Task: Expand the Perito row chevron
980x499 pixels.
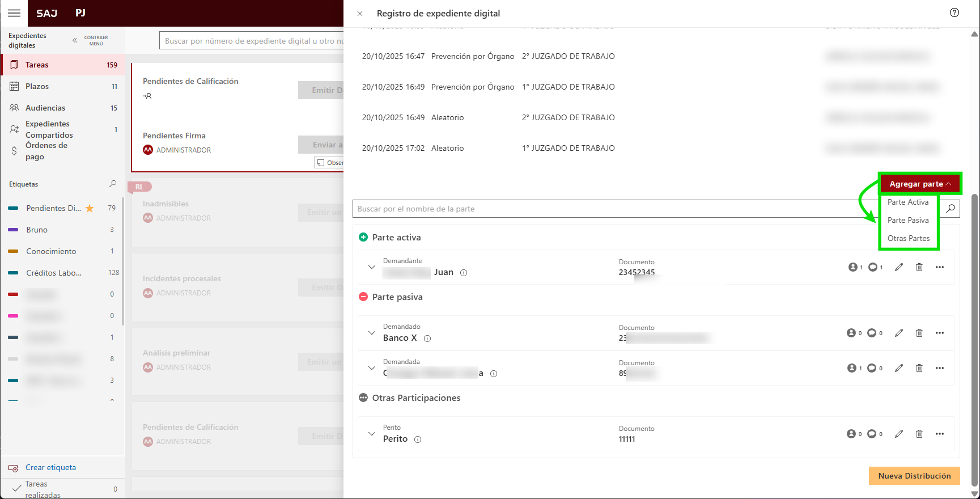Action: tap(372, 434)
